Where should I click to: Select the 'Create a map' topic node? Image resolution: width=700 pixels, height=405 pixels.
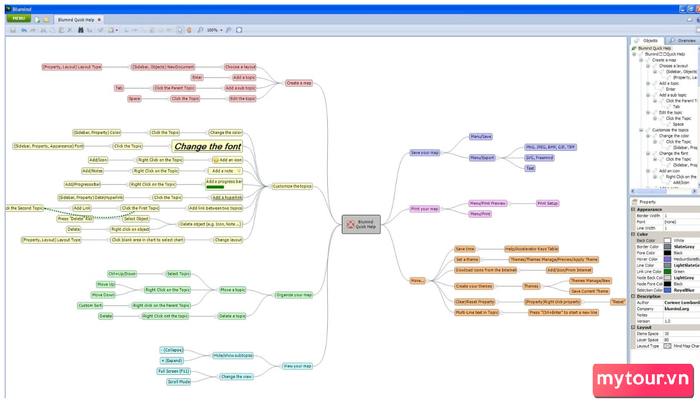coord(299,83)
